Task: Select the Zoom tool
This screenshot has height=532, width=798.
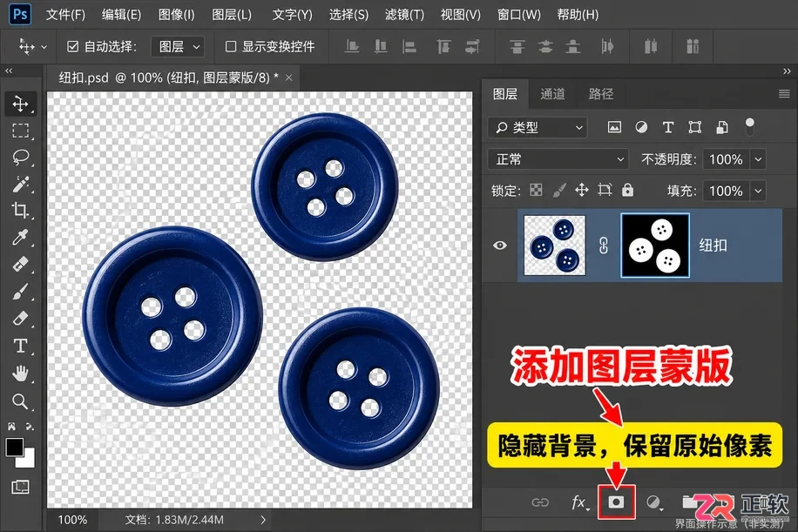Action: point(20,401)
